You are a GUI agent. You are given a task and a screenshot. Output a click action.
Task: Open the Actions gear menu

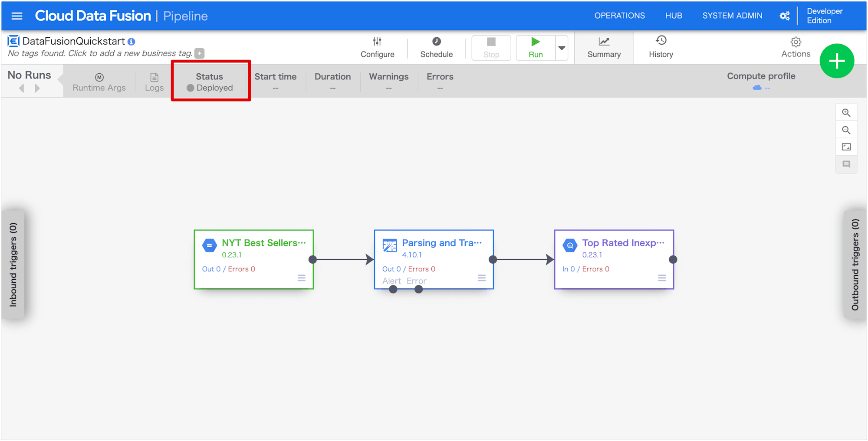click(796, 47)
